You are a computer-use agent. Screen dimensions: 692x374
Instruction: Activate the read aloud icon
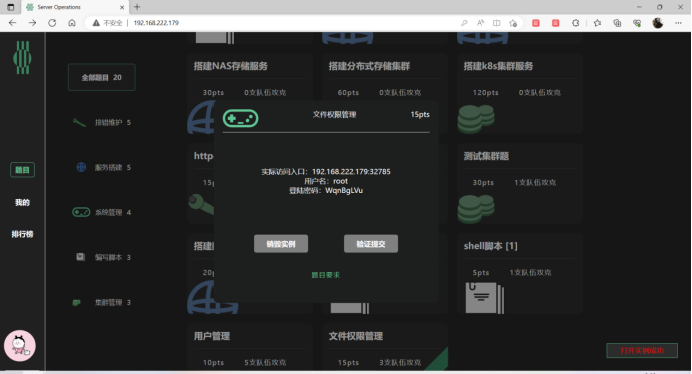[x=480, y=23]
